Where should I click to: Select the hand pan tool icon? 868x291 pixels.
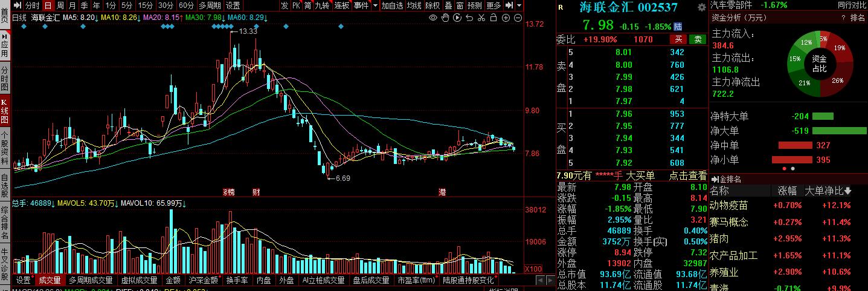(x=445, y=18)
